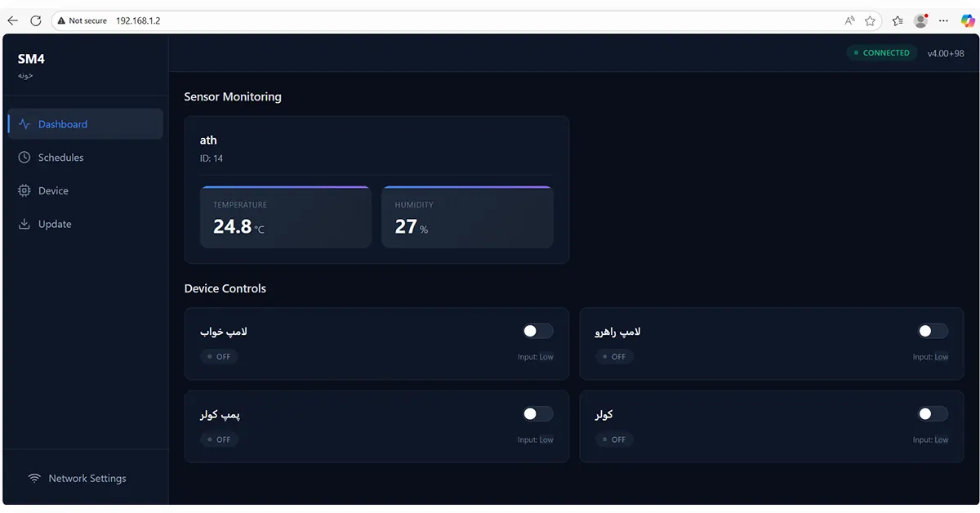Screen dimensions: 980x513
Task: Toggle the لامپ خواب switch on
Action: pyautogui.click(x=537, y=331)
